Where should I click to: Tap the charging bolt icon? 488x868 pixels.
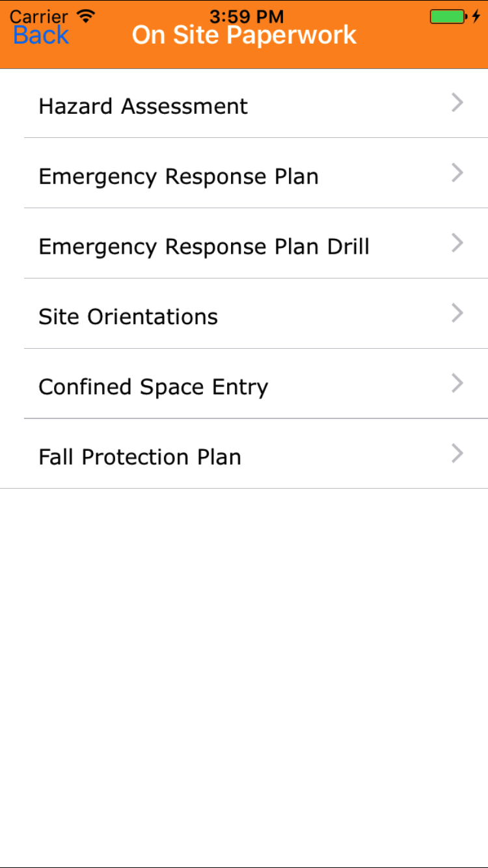point(476,16)
